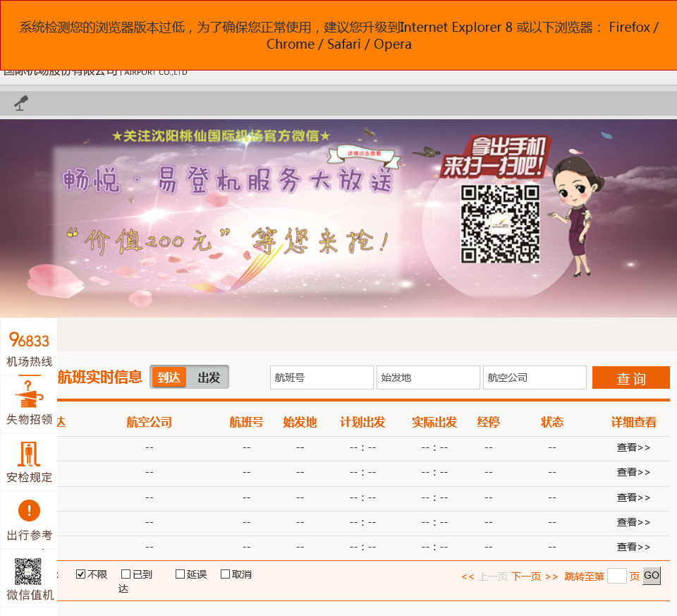Click the 详细查看 column header
The width and height of the screenshot is (677, 616).
(633, 422)
